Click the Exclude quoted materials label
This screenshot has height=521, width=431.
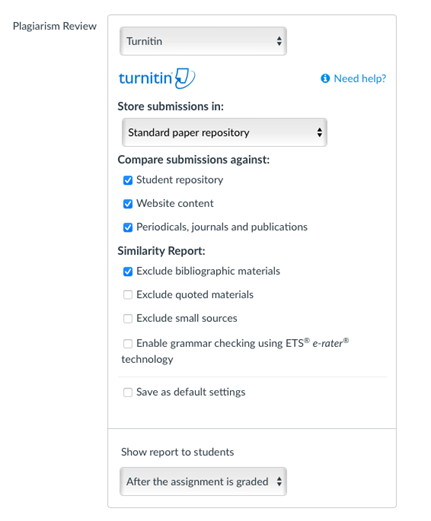coord(195,295)
